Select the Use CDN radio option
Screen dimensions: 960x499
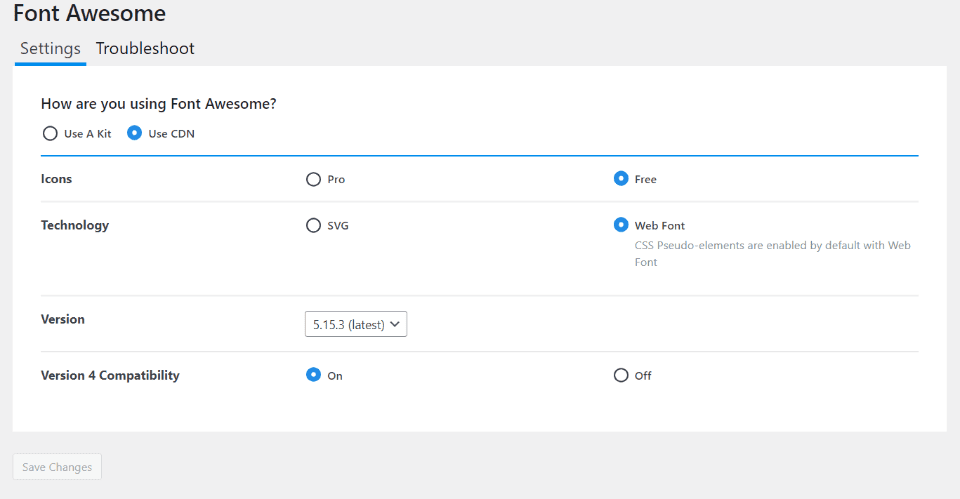tap(134, 133)
